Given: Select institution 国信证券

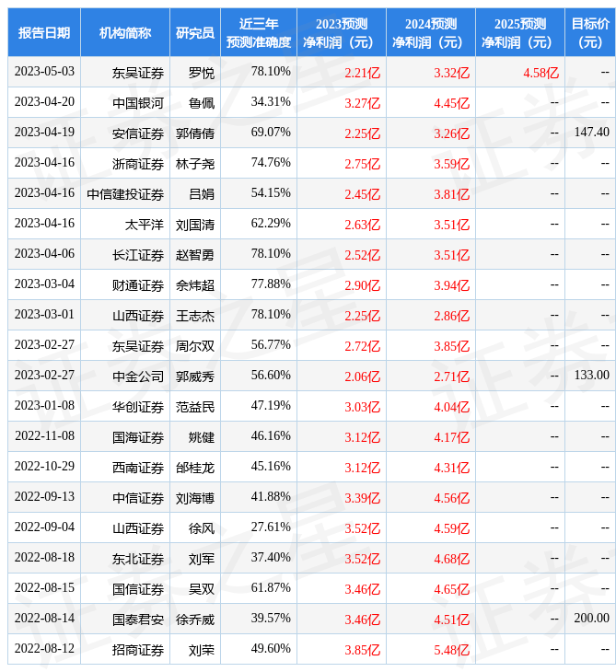Looking at the screenshot, I should (x=138, y=590).
